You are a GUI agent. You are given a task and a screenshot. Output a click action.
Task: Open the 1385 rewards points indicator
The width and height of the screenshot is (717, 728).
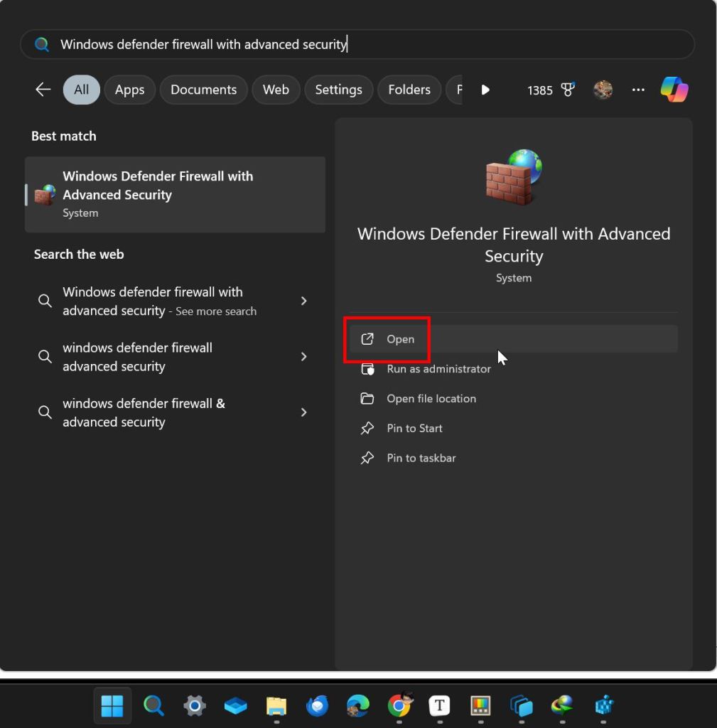[x=540, y=90]
